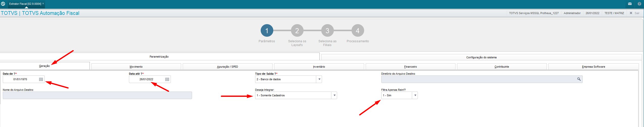Expand Tipo de Saída dropdown arrow
The height and width of the screenshot is (127, 644).
click(x=319, y=79)
